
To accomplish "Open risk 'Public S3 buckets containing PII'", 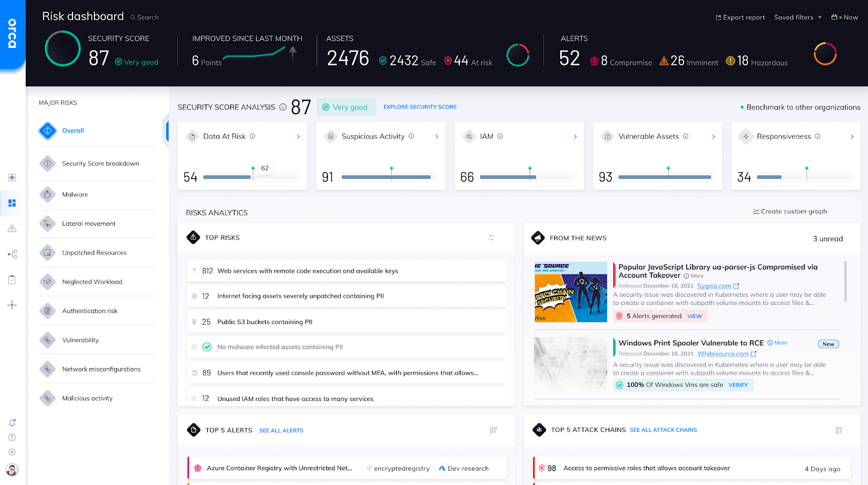I will click(346, 322).
